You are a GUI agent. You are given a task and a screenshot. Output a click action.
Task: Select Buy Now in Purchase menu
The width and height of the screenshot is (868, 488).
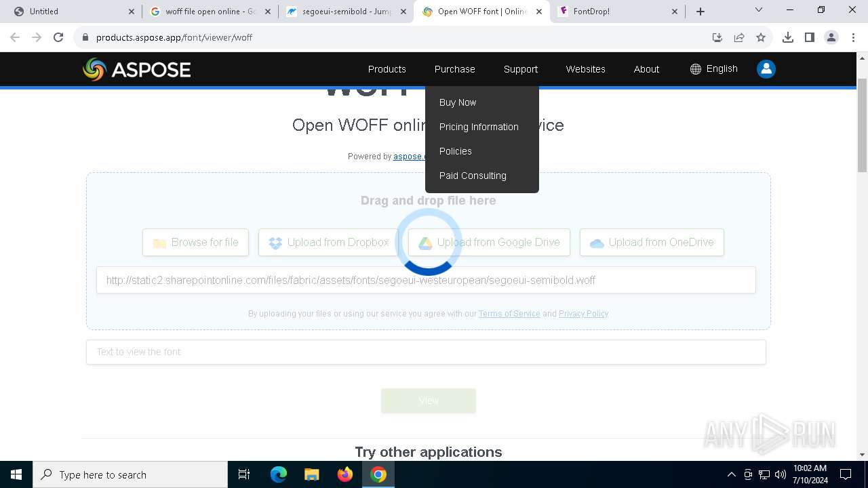[x=458, y=102]
